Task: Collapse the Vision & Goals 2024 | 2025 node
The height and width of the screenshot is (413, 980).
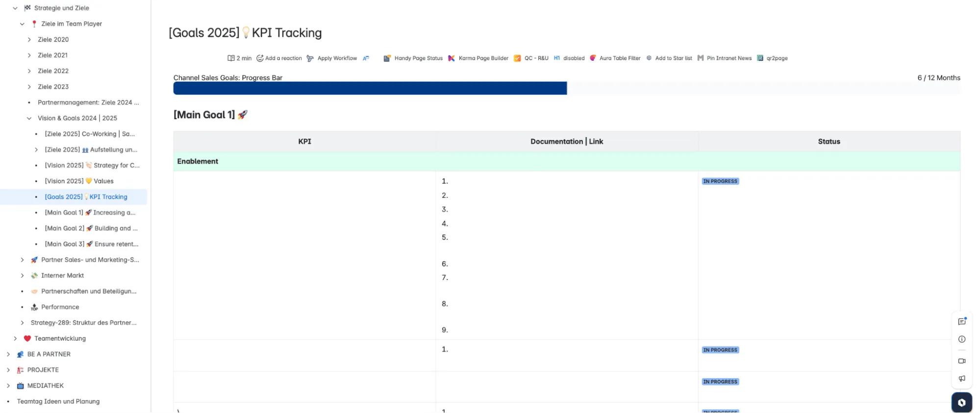Action: click(29, 118)
